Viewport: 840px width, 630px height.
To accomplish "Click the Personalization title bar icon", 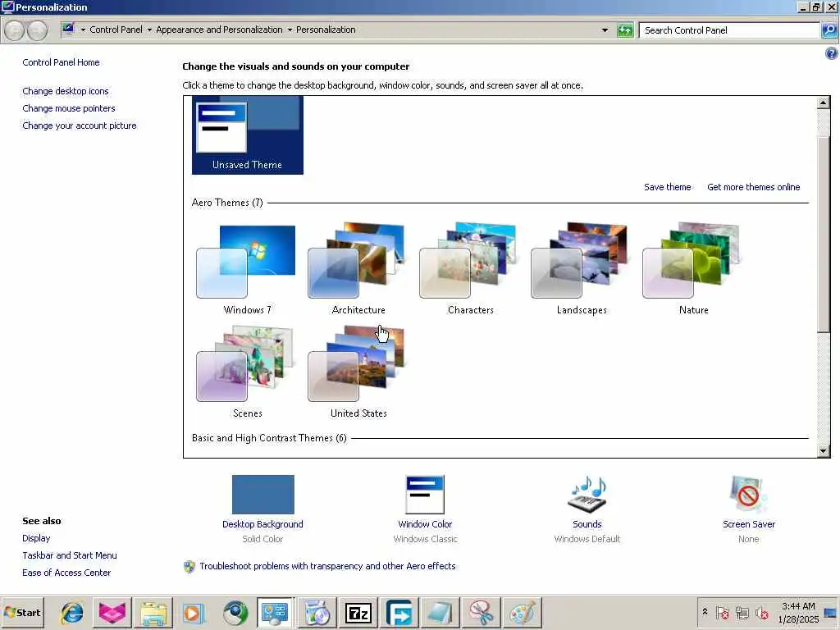I will [x=7, y=7].
